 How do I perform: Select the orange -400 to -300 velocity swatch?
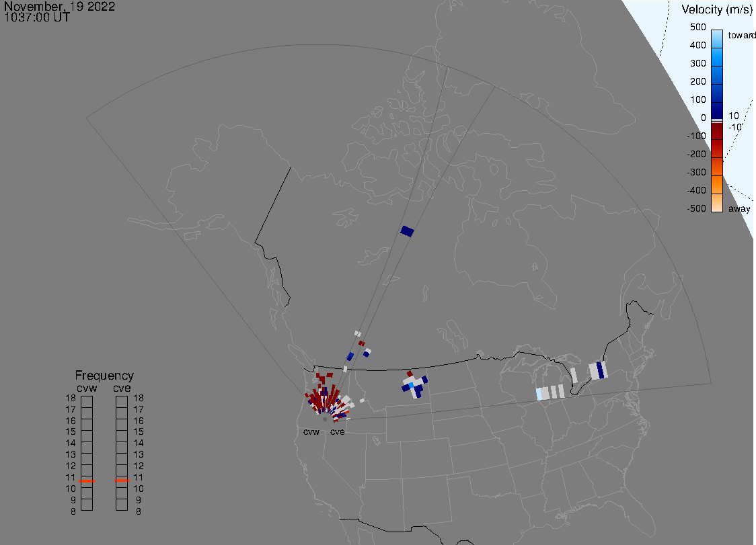[x=717, y=185]
